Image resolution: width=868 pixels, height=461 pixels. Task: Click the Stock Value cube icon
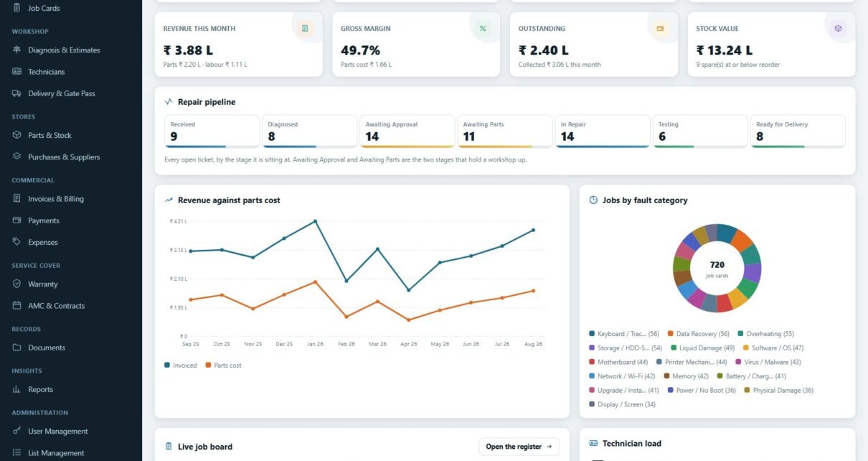point(838,29)
